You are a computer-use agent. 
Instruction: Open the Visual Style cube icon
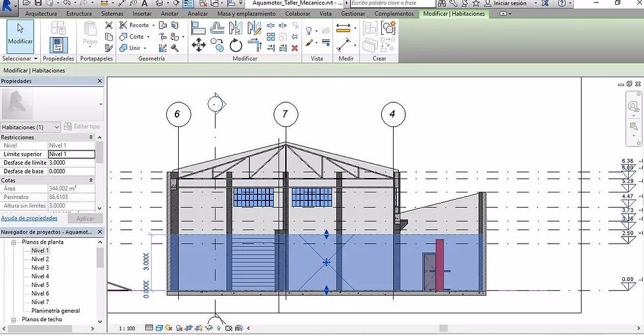click(x=159, y=328)
